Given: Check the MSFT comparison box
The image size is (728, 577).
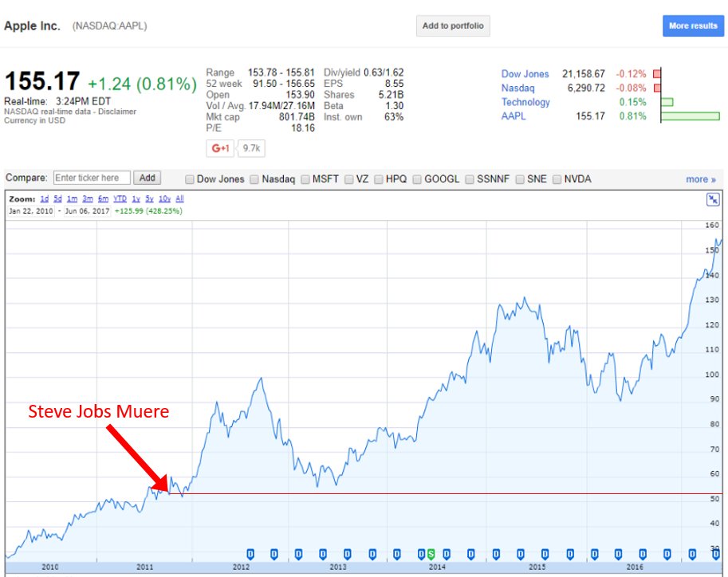Looking at the screenshot, I should click(x=305, y=179).
